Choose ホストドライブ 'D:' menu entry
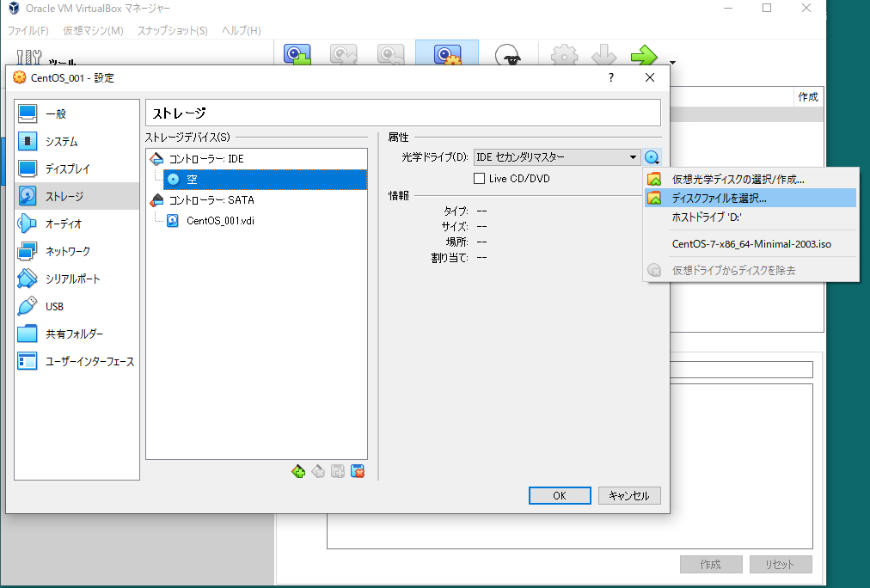 pos(751,217)
